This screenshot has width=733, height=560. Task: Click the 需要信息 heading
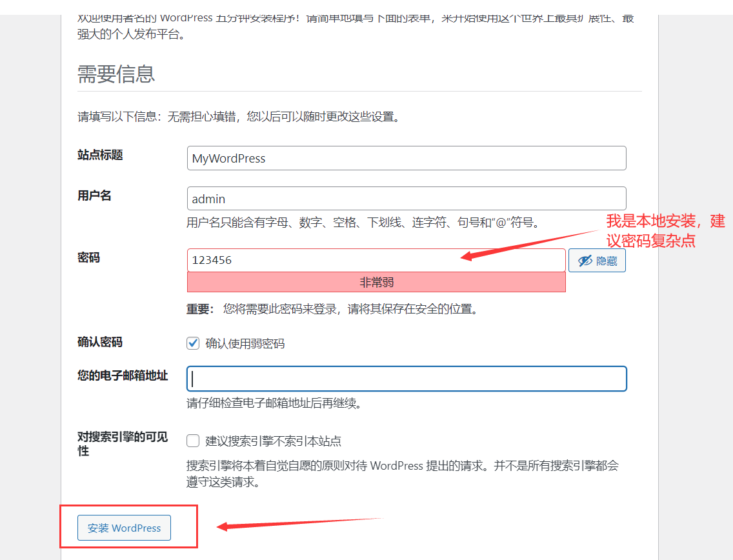pos(116,74)
